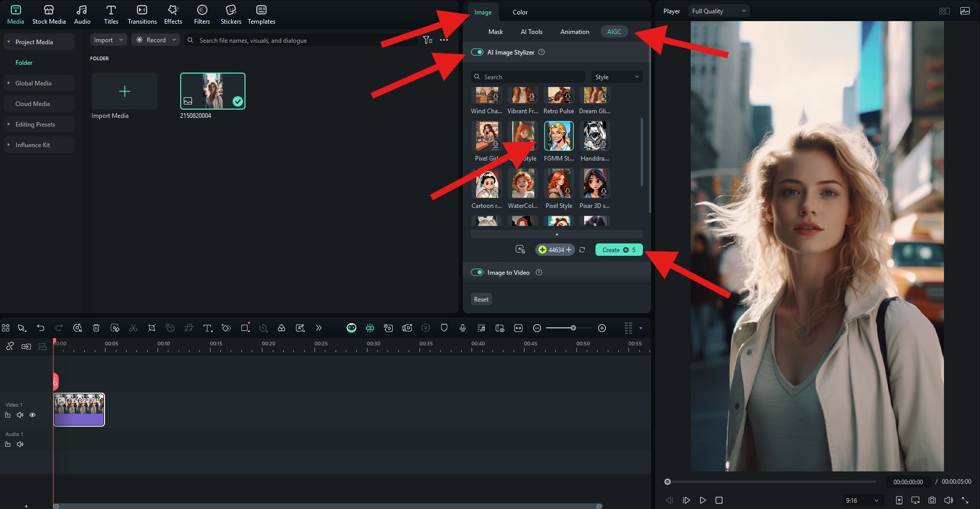The height and width of the screenshot is (509, 980).
Task: Click the timeline zoom slider handle
Action: (x=573, y=328)
